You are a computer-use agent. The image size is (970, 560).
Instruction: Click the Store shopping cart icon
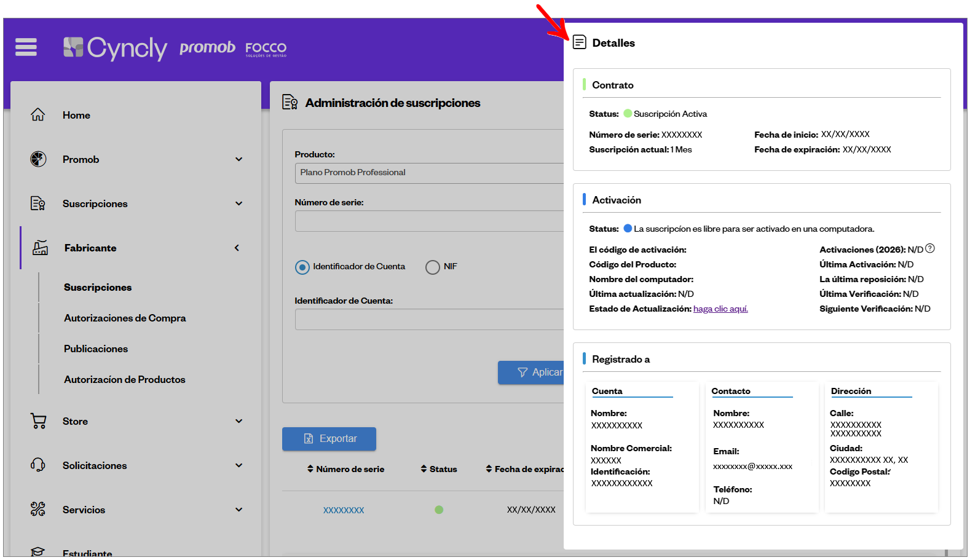click(x=38, y=421)
